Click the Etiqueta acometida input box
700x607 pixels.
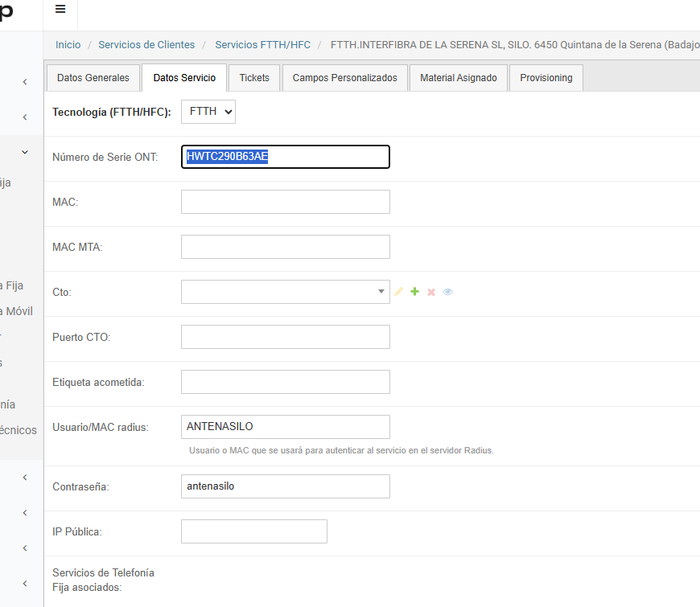tap(286, 382)
